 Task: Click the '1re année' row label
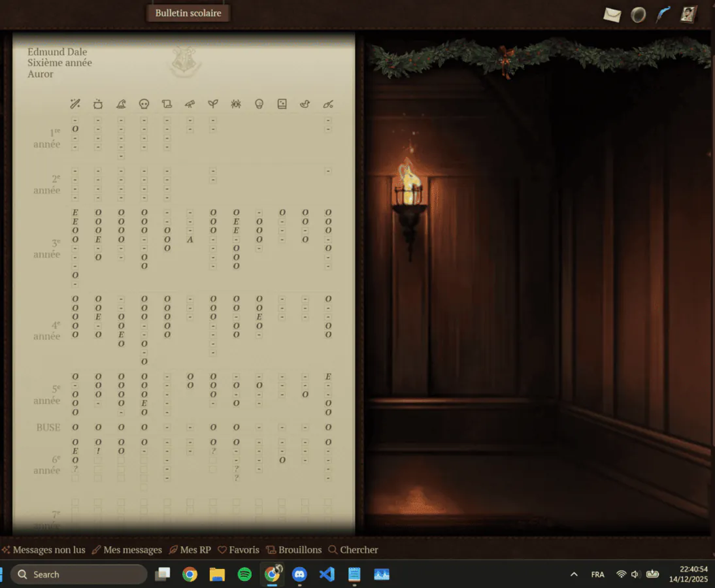coord(47,138)
